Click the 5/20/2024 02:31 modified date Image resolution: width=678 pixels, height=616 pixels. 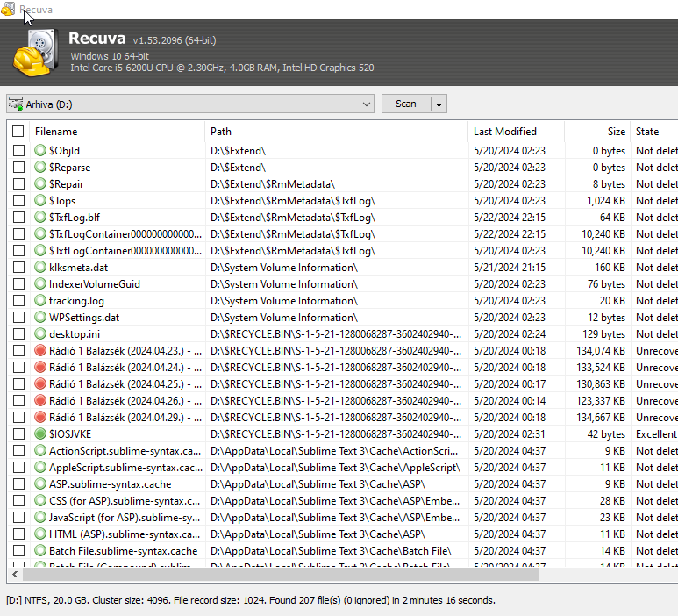point(510,433)
